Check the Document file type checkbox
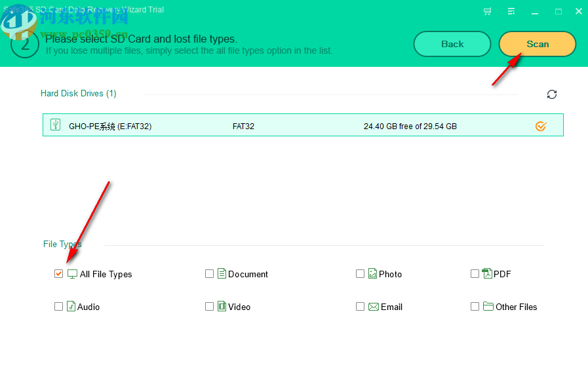 209,274
